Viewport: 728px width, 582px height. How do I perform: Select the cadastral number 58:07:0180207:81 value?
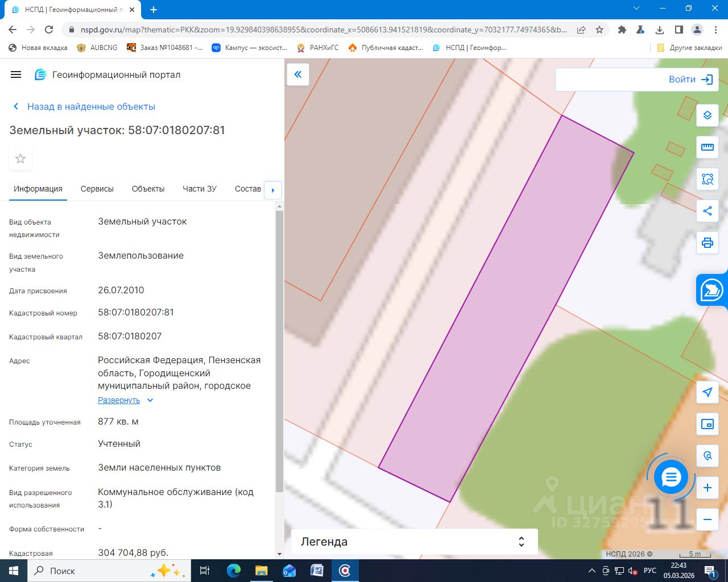point(136,312)
